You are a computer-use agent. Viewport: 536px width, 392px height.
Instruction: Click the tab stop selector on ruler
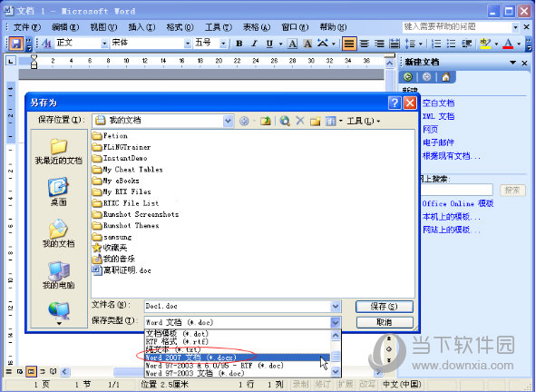(x=11, y=61)
